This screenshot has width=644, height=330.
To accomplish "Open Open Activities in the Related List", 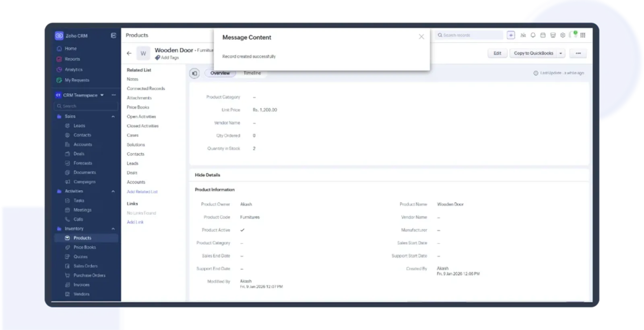I will (x=141, y=116).
